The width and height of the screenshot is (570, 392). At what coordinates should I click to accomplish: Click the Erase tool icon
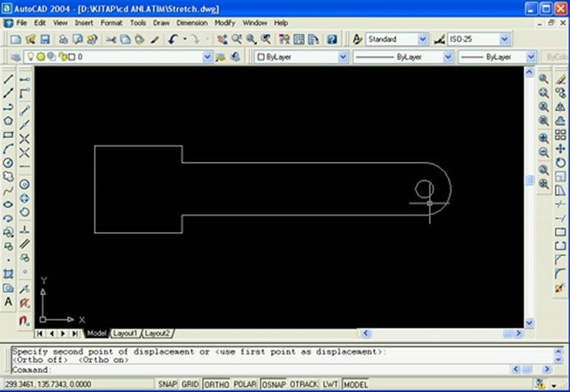point(560,79)
